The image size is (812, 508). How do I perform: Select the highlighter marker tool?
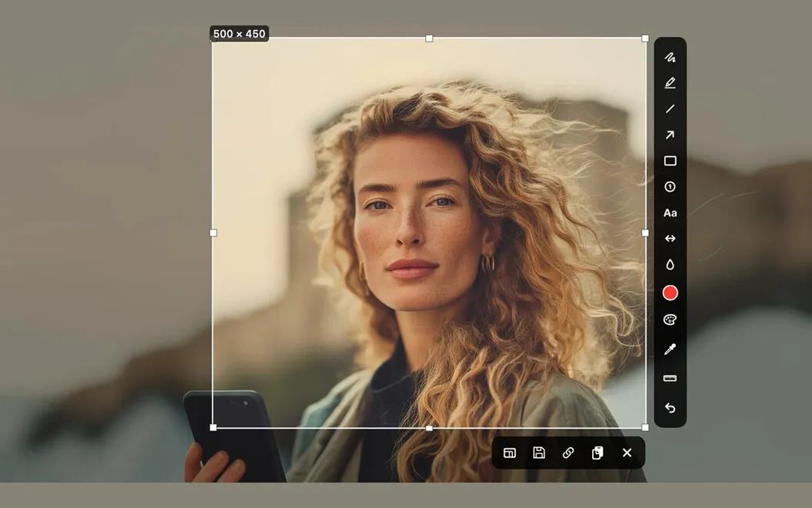(x=670, y=83)
